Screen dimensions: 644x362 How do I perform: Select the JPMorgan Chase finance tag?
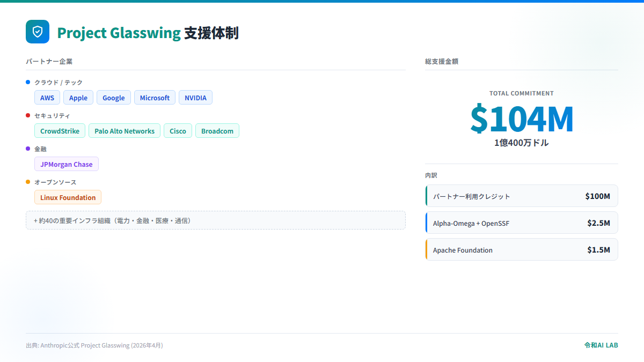coord(67,164)
